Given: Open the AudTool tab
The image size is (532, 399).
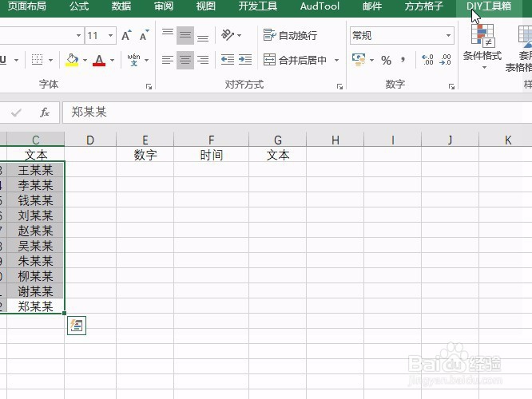Looking at the screenshot, I should tap(320, 6).
